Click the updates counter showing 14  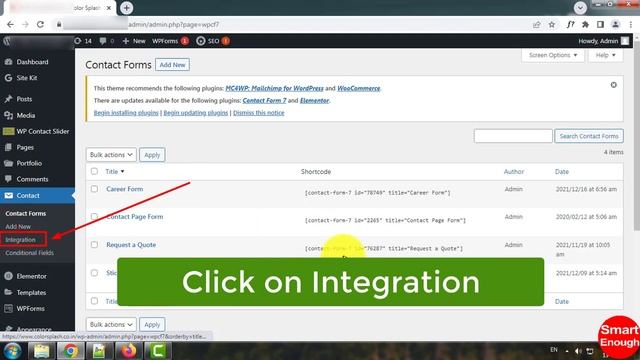tap(83, 41)
